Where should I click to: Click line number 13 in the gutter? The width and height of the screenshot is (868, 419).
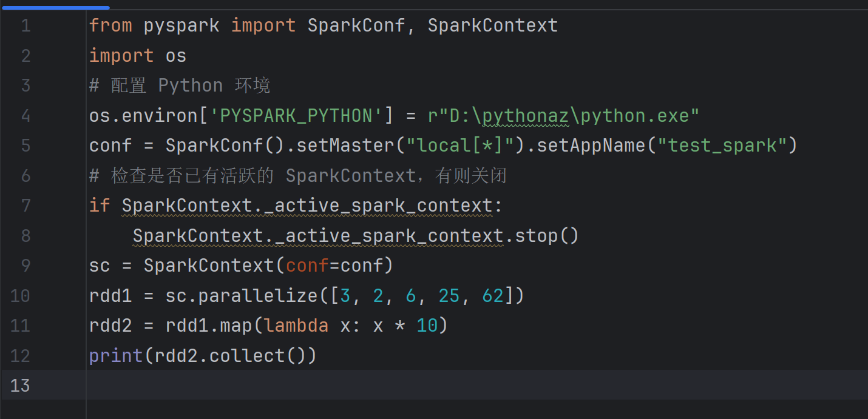[x=20, y=385]
